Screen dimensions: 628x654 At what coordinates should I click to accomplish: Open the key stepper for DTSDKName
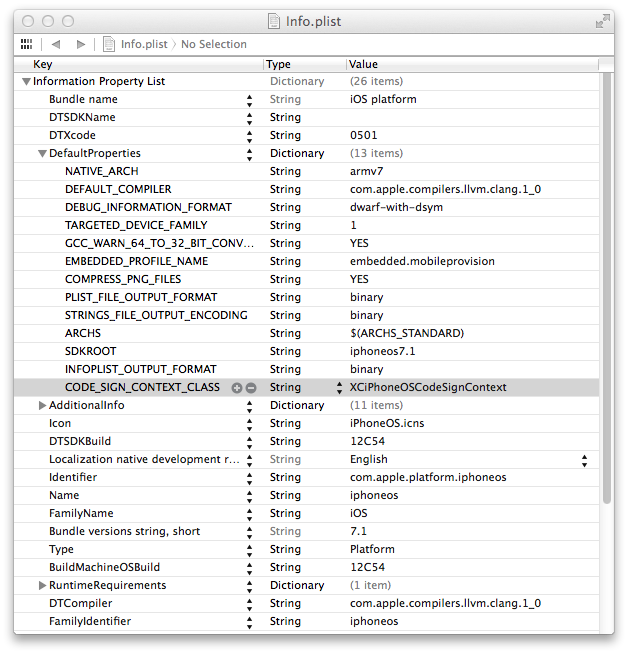249,118
